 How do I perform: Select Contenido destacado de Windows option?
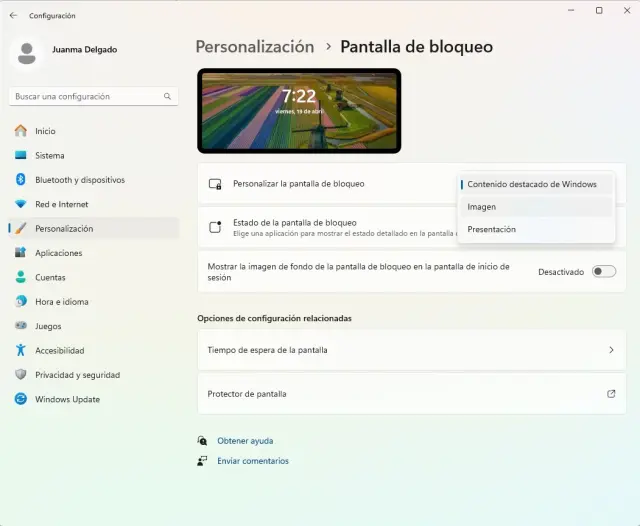click(531, 184)
